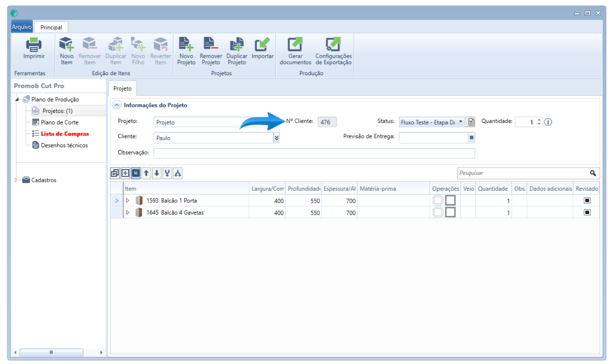The height and width of the screenshot is (364, 615).
Task: Click the Novo Filho ribbon icon
Action: (138, 45)
